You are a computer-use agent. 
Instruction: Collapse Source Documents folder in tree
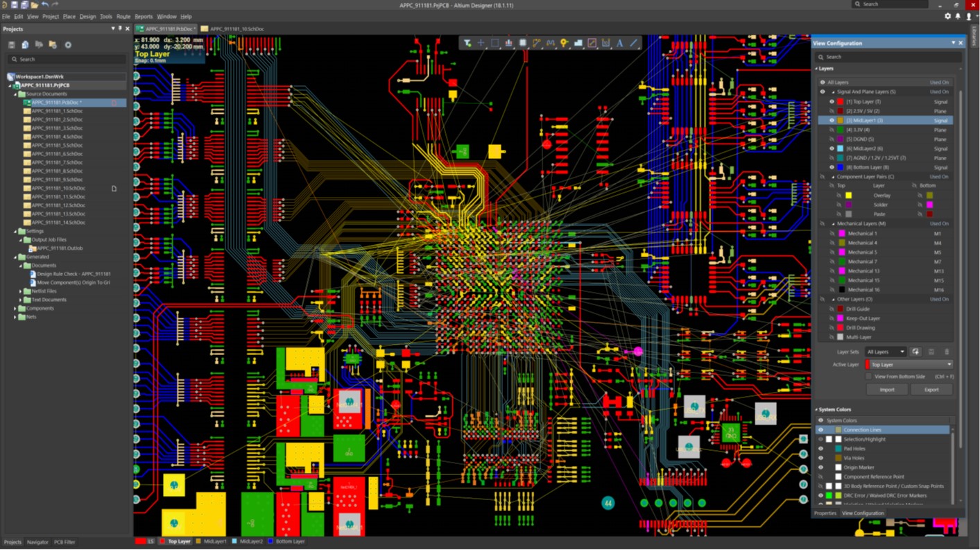pos(16,94)
